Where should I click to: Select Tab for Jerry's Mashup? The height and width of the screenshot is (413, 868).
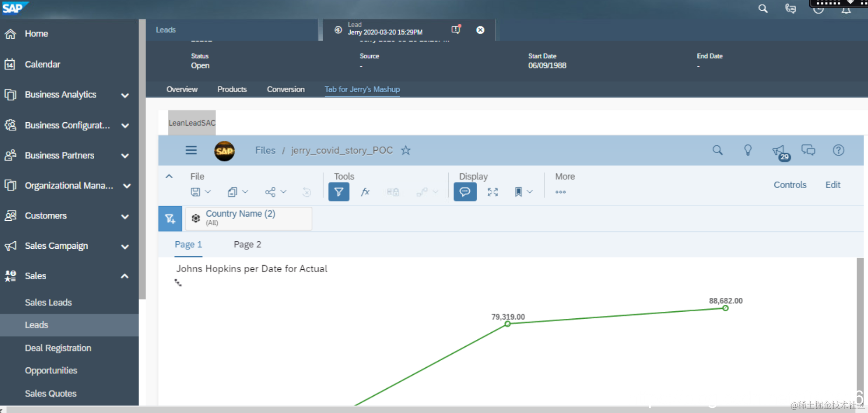pos(362,89)
